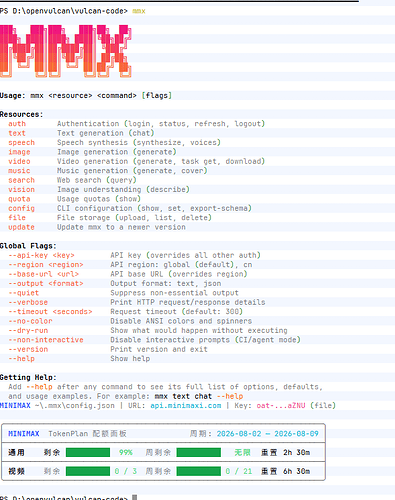Click 'Disable ANSI colors and spinners' description
This screenshot has height=500, width=395.
[x=181, y=321]
